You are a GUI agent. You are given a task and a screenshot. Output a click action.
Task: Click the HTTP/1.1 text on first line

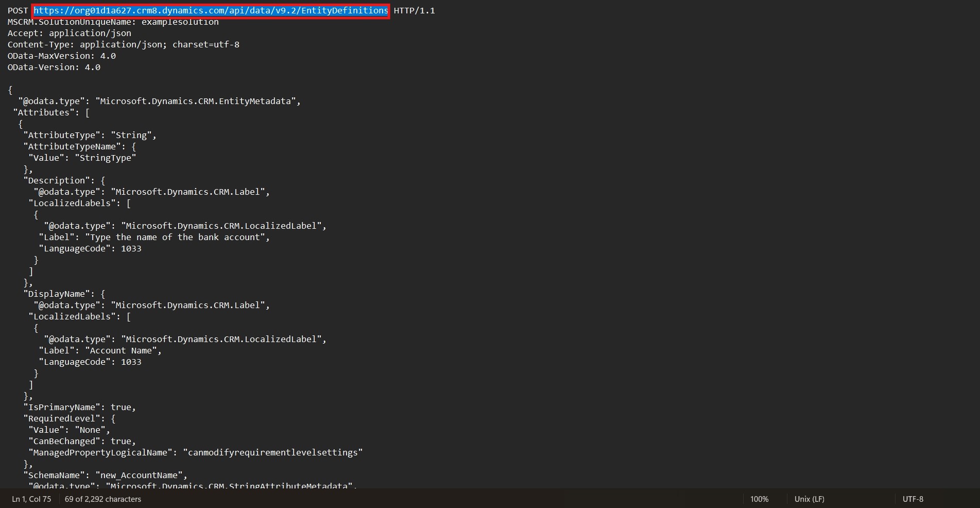coord(414,10)
